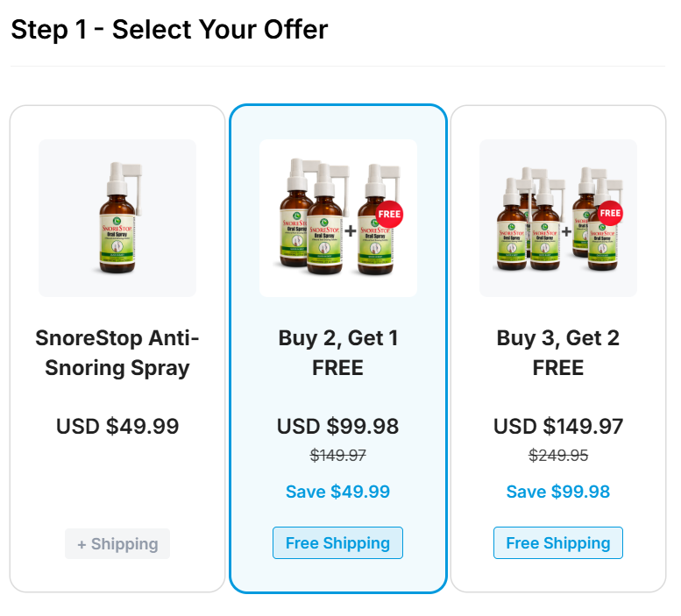The width and height of the screenshot is (681, 616).
Task: Click the Save $49.99 text
Action: coord(337,492)
